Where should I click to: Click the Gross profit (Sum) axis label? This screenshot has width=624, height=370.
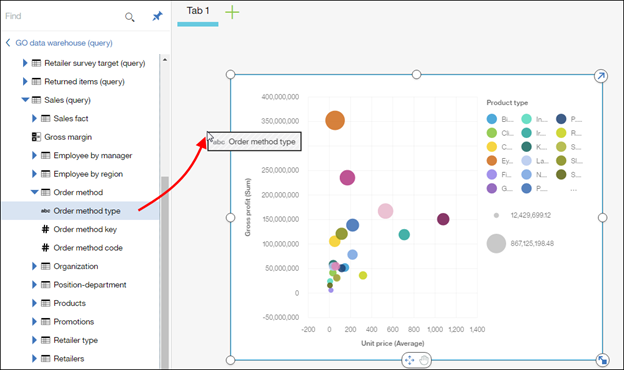248,207
